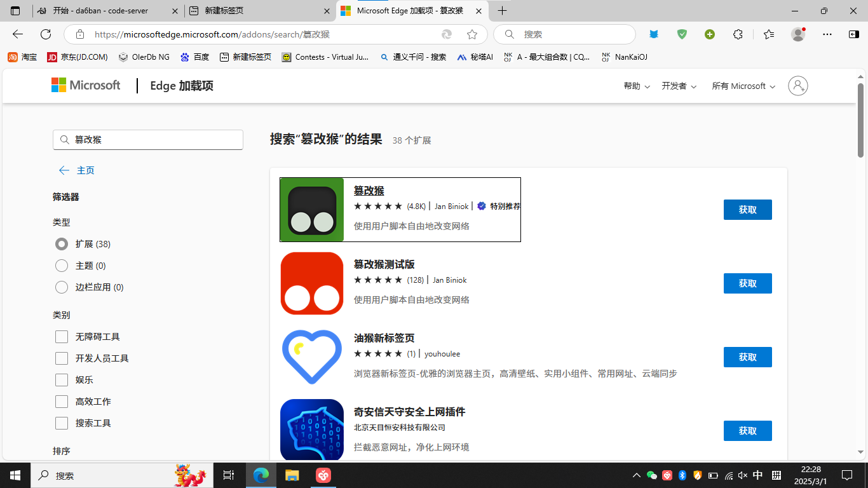View site information lock icon
The image size is (868, 488).
[x=79, y=34]
